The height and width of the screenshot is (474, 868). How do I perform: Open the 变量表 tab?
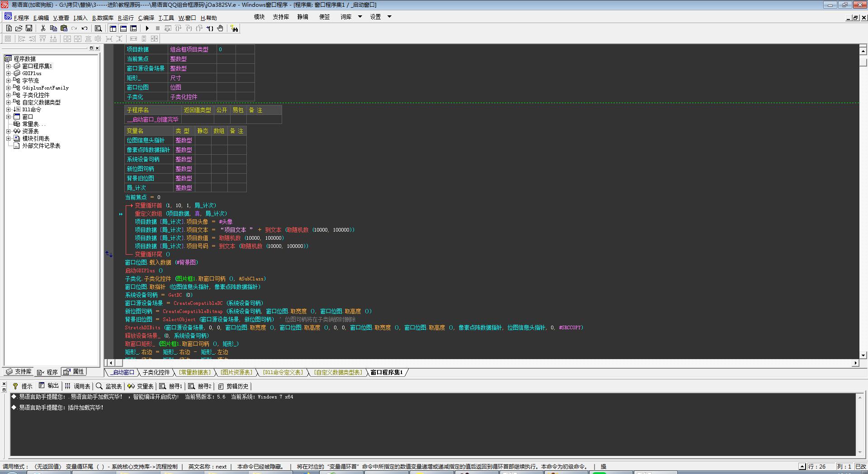coord(141,386)
